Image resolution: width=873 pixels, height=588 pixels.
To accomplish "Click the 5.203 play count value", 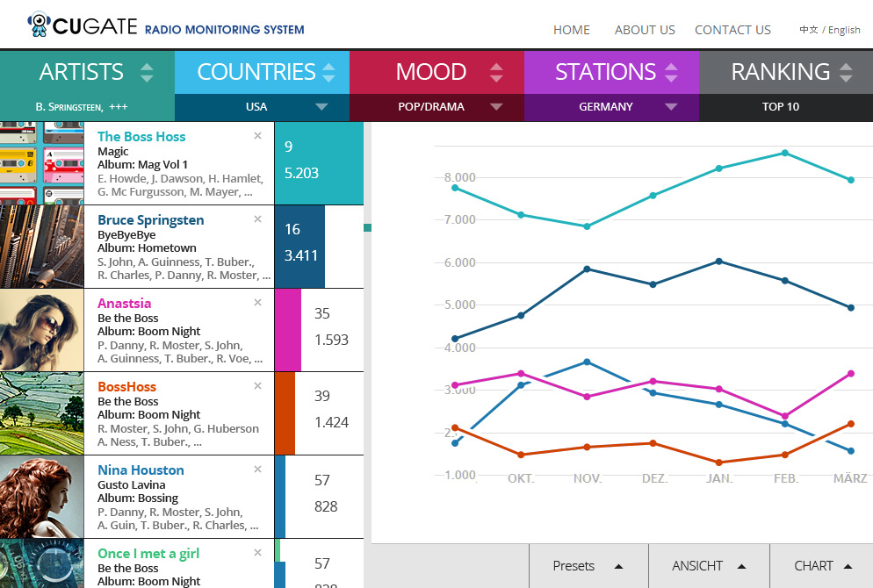I will pyautogui.click(x=301, y=173).
